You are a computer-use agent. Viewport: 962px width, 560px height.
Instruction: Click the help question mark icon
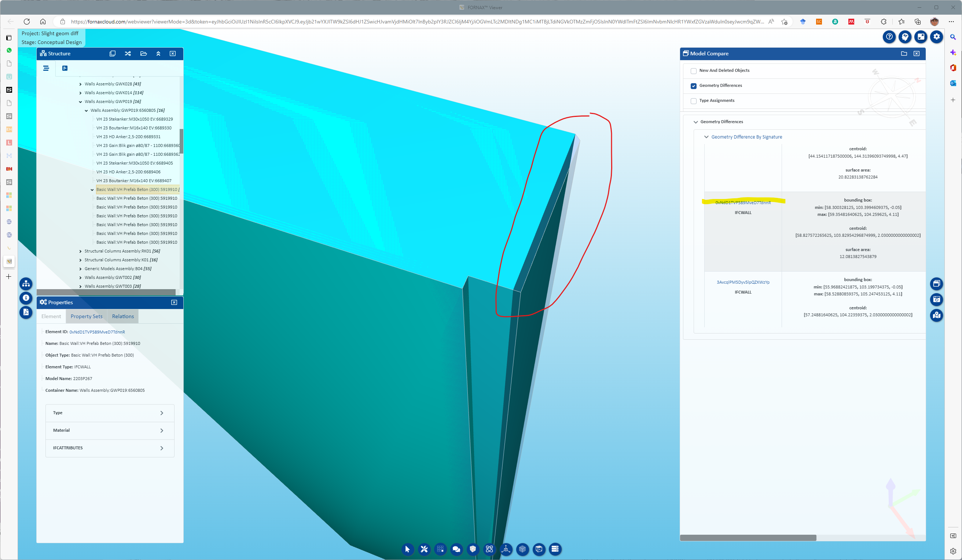[x=889, y=37]
